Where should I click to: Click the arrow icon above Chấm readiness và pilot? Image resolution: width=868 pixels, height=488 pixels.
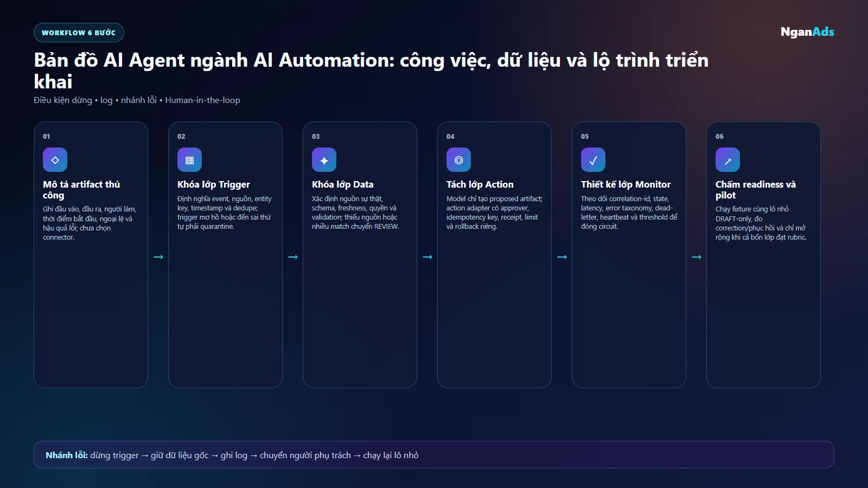point(727,160)
